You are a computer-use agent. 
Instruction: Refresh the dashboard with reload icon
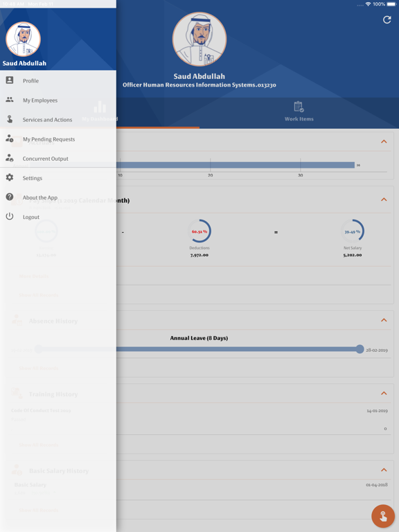coord(387,19)
